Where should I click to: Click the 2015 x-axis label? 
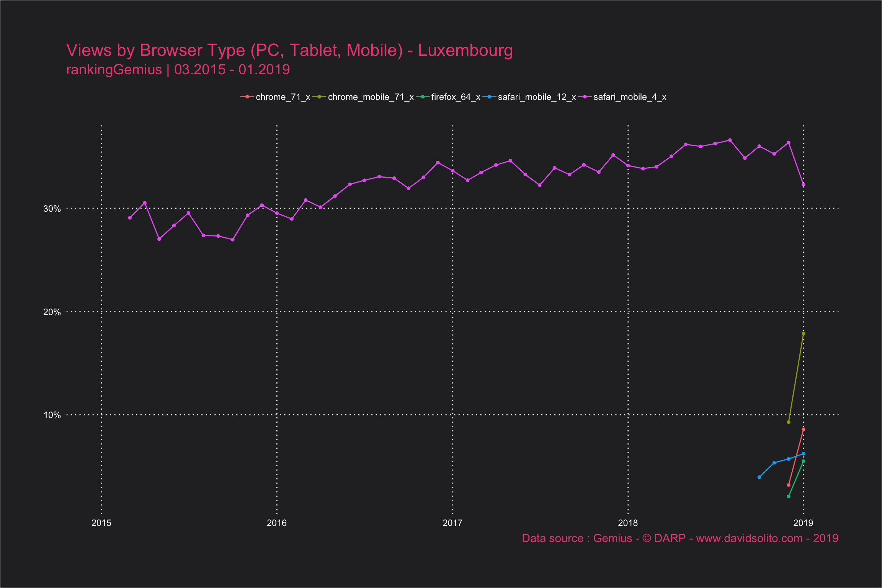click(101, 523)
